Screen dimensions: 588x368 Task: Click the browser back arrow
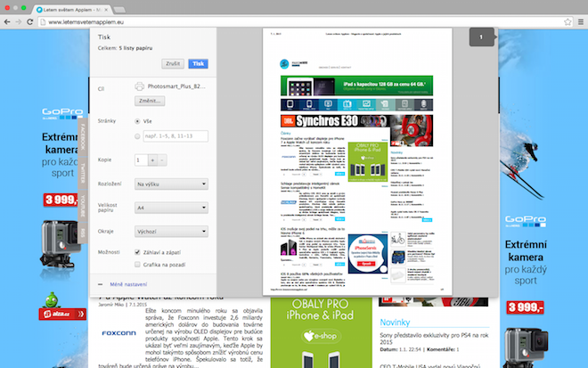[x=7, y=22]
